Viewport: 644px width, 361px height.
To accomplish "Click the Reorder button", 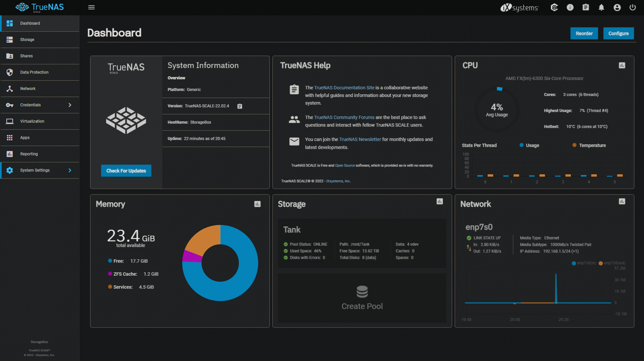I will pos(584,33).
